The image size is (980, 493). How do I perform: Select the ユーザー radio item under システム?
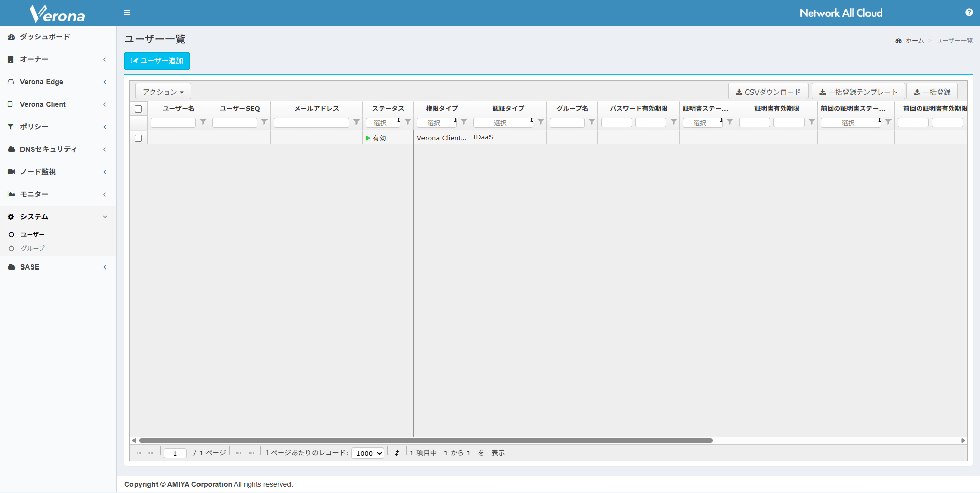[x=33, y=234]
